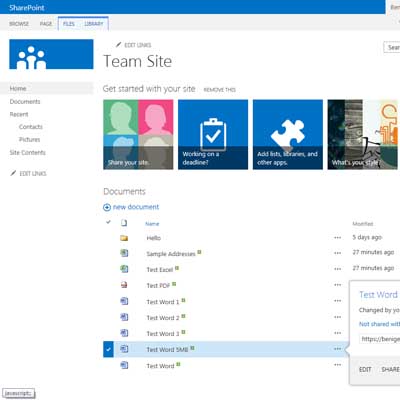Open Site Contents in left navigation

click(x=28, y=152)
